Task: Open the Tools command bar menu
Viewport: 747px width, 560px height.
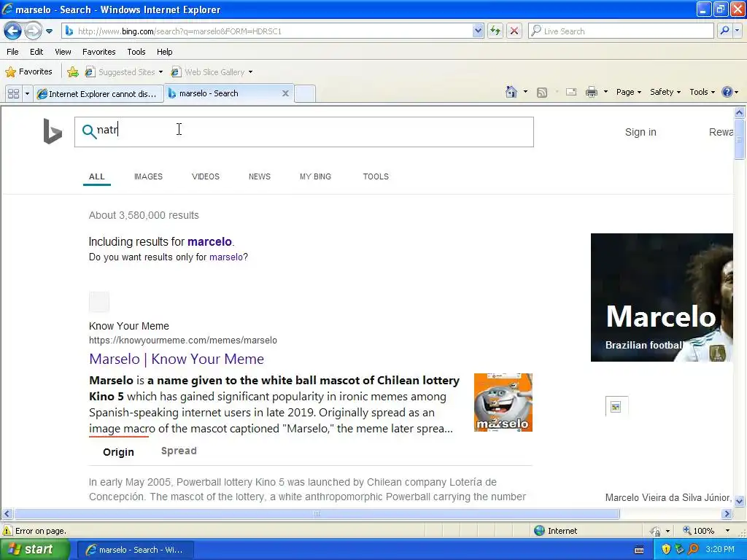Action: coord(703,92)
